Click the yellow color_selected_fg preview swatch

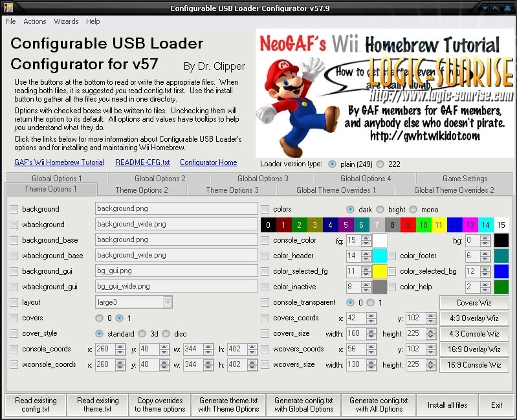pyautogui.click(x=380, y=271)
